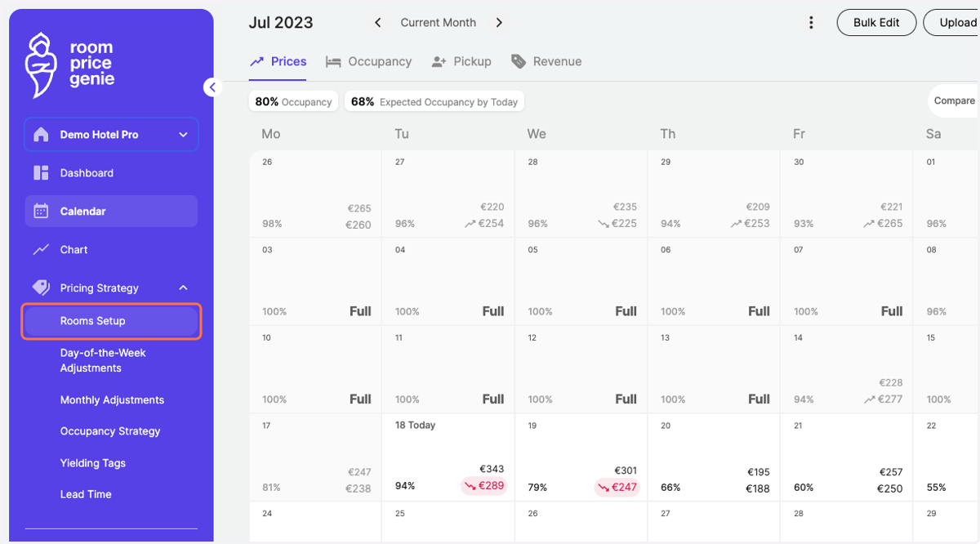Switch to the Pickup tab
Screen dimensions: 980x544
(x=461, y=61)
